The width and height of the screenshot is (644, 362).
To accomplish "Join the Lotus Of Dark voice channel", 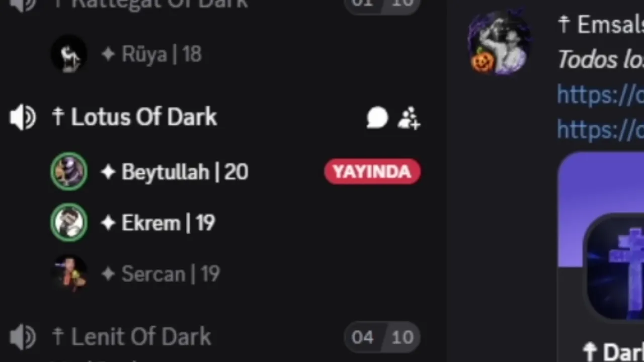I will 143,118.
